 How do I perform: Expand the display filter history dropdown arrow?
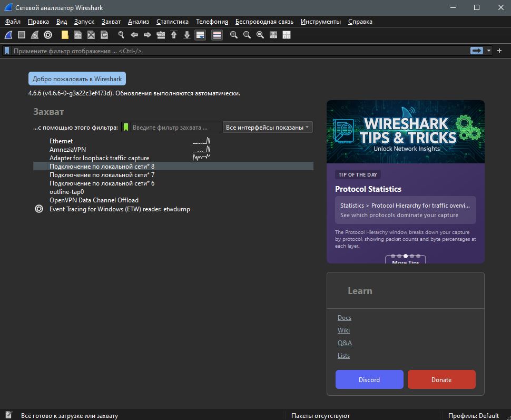pyautogui.click(x=488, y=51)
